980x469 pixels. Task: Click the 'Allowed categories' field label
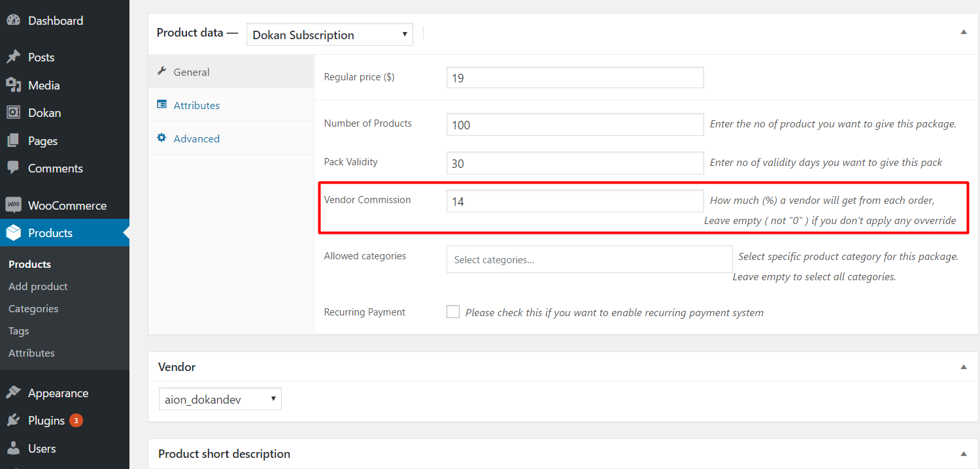[365, 256]
